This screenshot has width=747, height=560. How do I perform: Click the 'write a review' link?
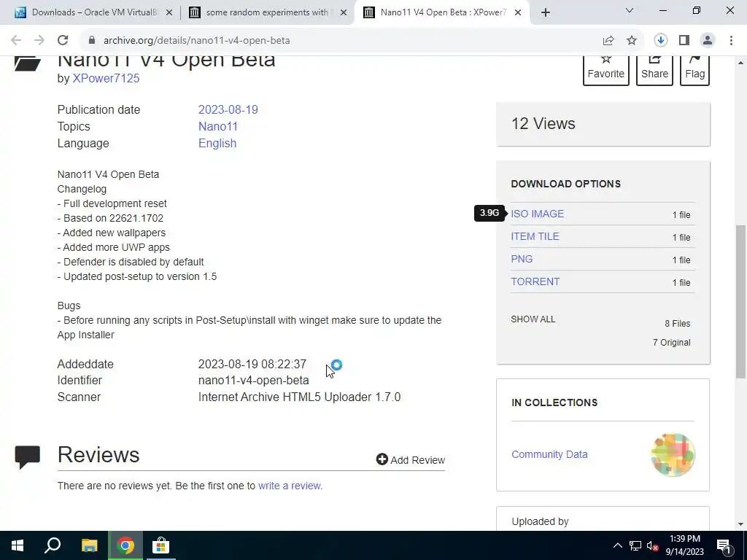pos(290,486)
